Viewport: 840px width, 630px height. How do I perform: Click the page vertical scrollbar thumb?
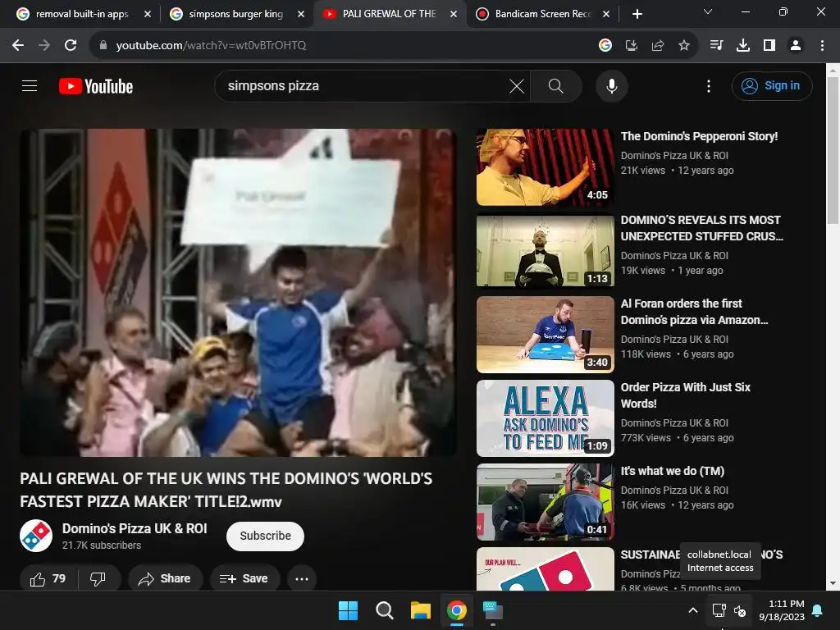(x=833, y=150)
